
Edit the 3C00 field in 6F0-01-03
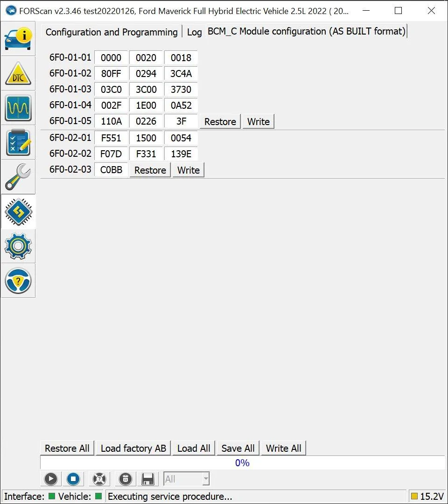(x=146, y=89)
